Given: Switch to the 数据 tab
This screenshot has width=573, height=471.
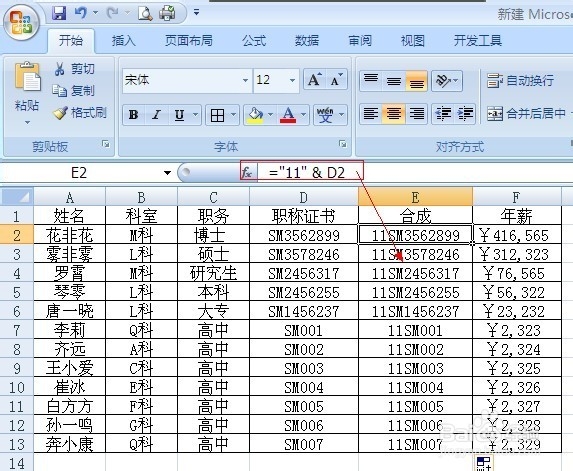Looking at the screenshot, I should click(x=307, y=40).
